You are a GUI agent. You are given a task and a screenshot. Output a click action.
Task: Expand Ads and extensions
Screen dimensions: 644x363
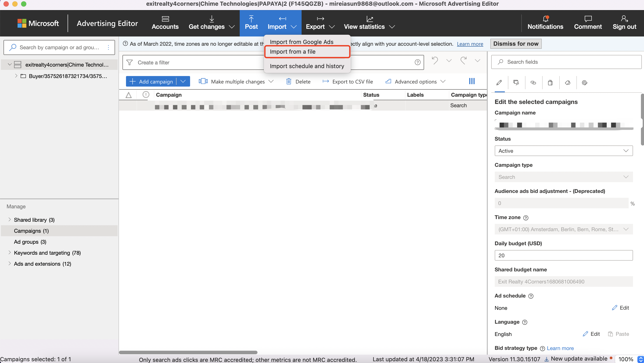(x=9, y=264)
